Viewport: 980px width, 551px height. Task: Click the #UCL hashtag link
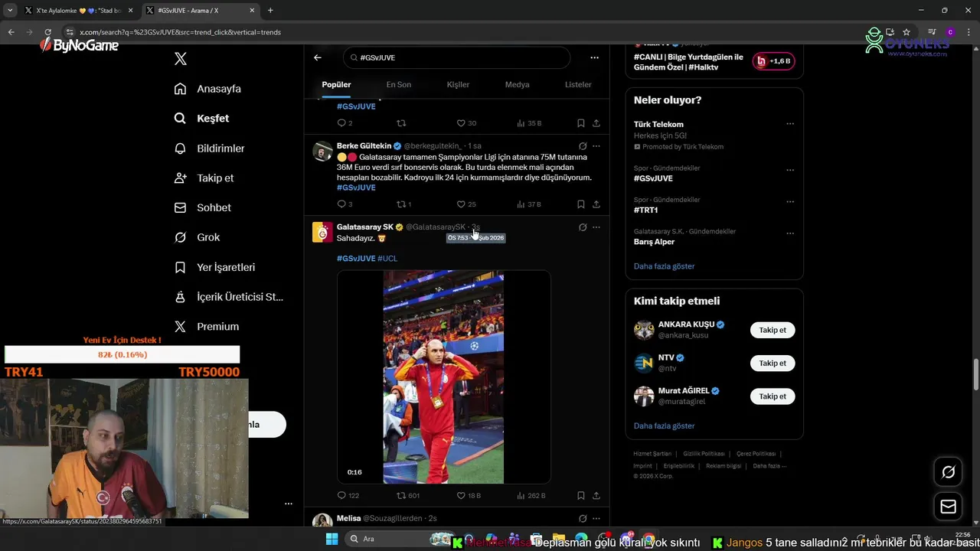(x=387, y=259)
